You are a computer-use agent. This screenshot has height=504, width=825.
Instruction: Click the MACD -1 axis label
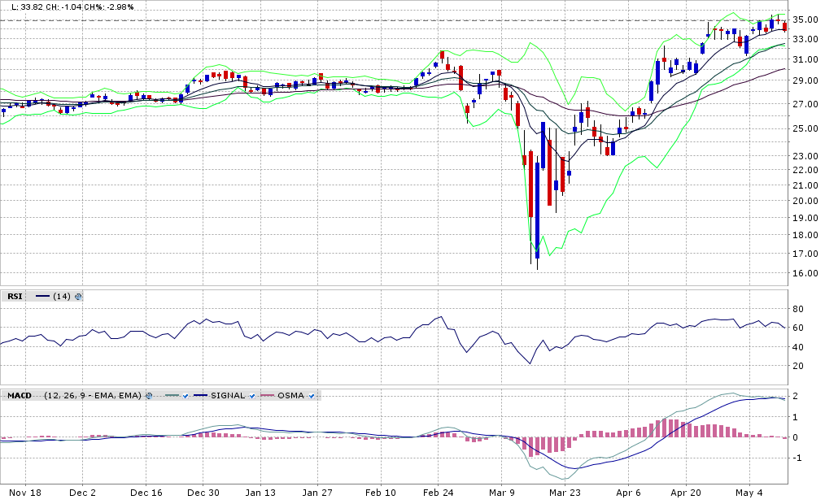797,458
